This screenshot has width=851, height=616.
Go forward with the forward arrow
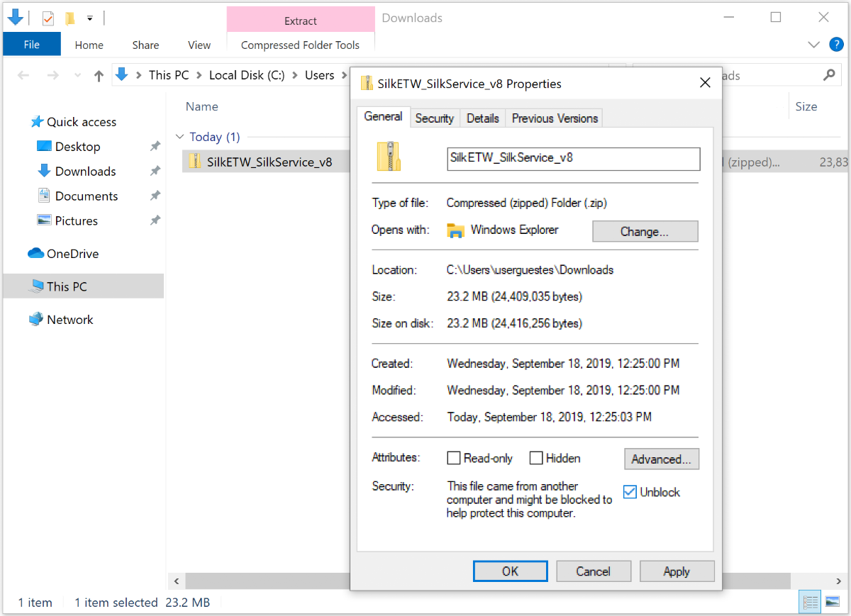[52, 75]
